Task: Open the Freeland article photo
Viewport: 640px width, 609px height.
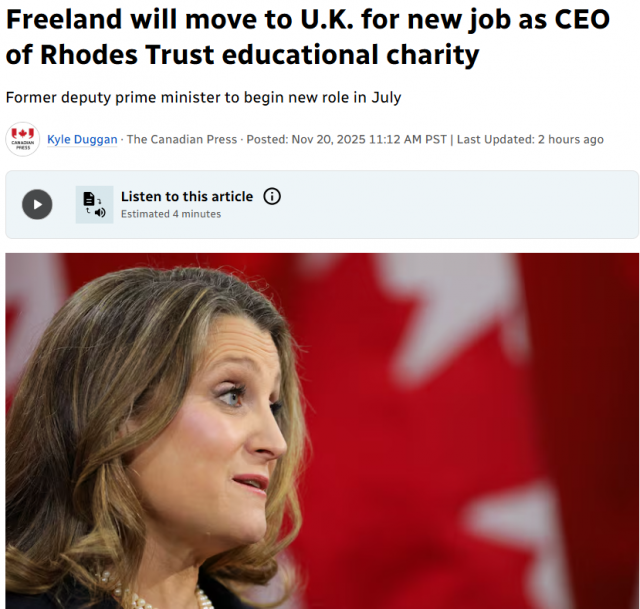Action: coord(322,430)
